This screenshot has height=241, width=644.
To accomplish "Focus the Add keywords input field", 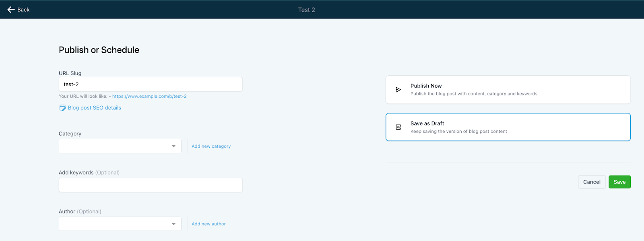I will coord(151,185).
